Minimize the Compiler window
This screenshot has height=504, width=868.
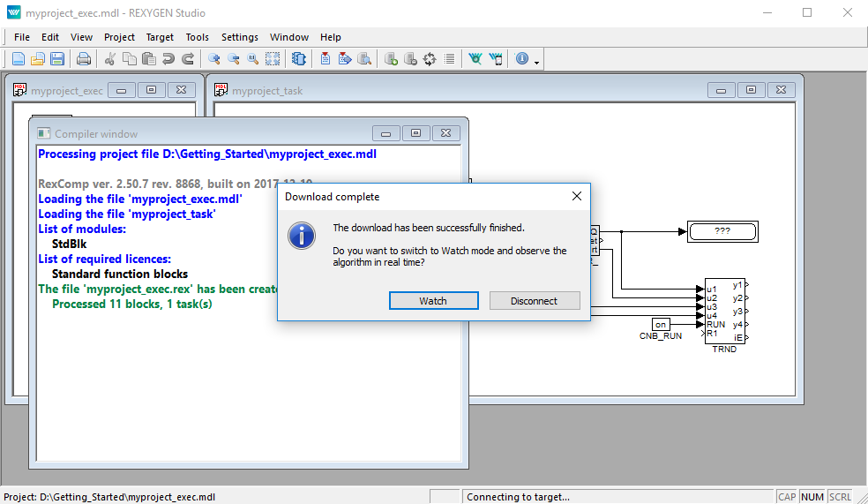(x=386, y=133)
